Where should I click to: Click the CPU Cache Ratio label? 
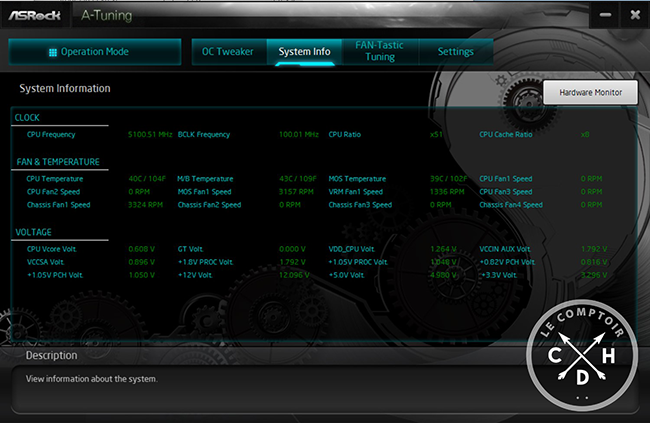point(505,134)
